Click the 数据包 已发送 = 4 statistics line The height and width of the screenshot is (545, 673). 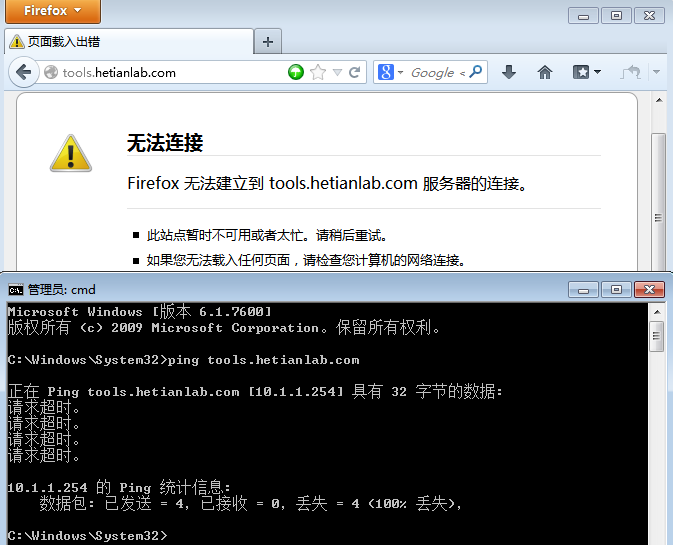pos(251,503)
